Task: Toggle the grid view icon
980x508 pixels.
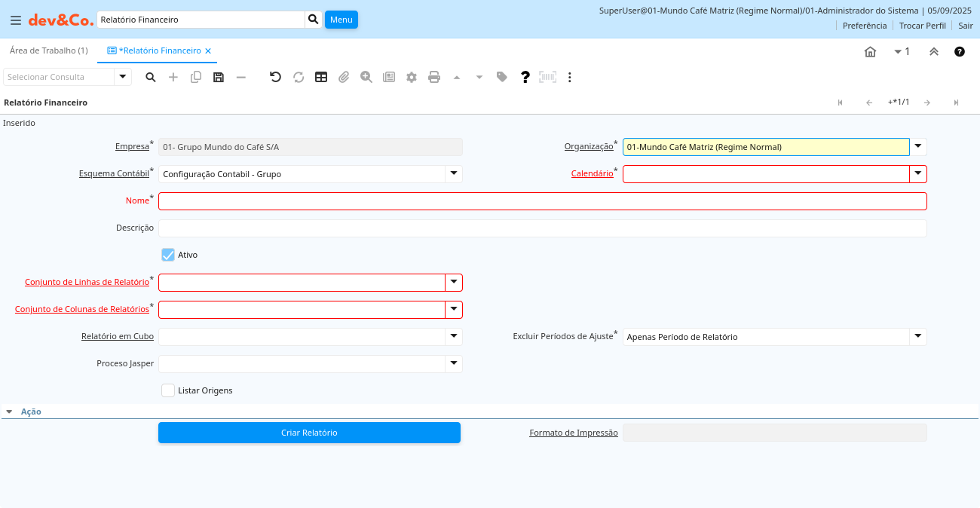Action: pos(321,77)
